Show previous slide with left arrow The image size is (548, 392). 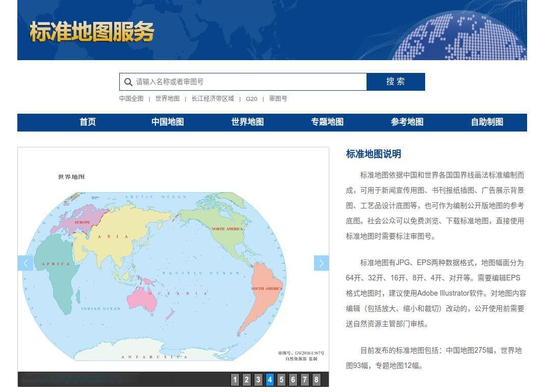25,263
